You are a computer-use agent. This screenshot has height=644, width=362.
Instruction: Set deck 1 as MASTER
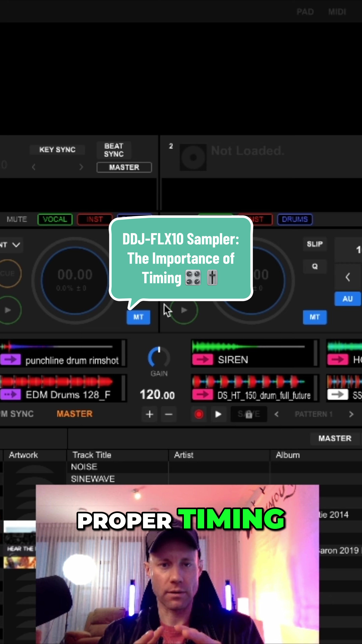tap(124, 167)
